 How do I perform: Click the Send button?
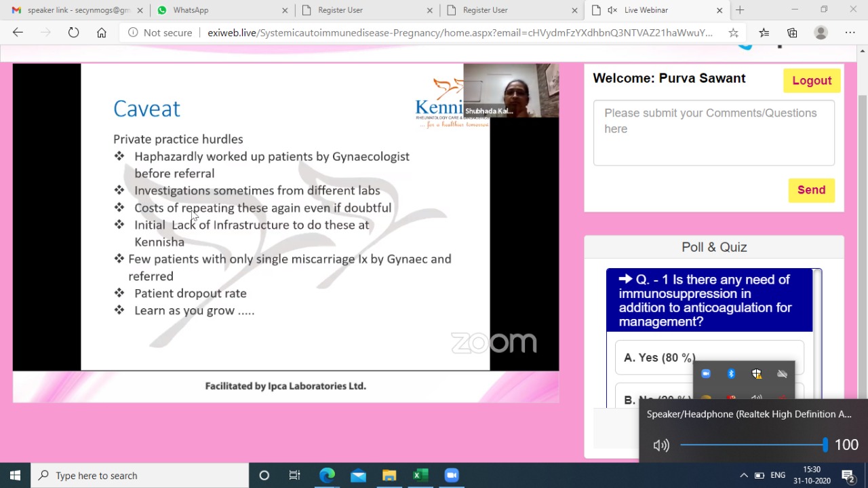tap(811, 190)
